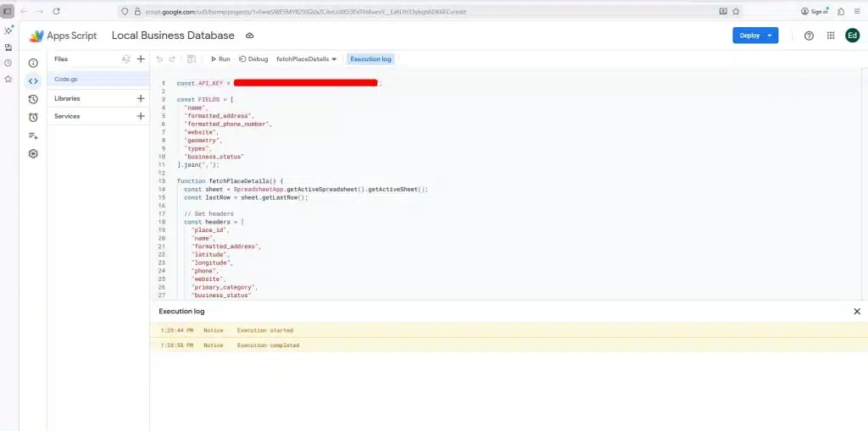Image resolution: width=868 pixels, height=431 pixels.
Task: Click "primary_category" code line
Action: (x=224, y=287)
